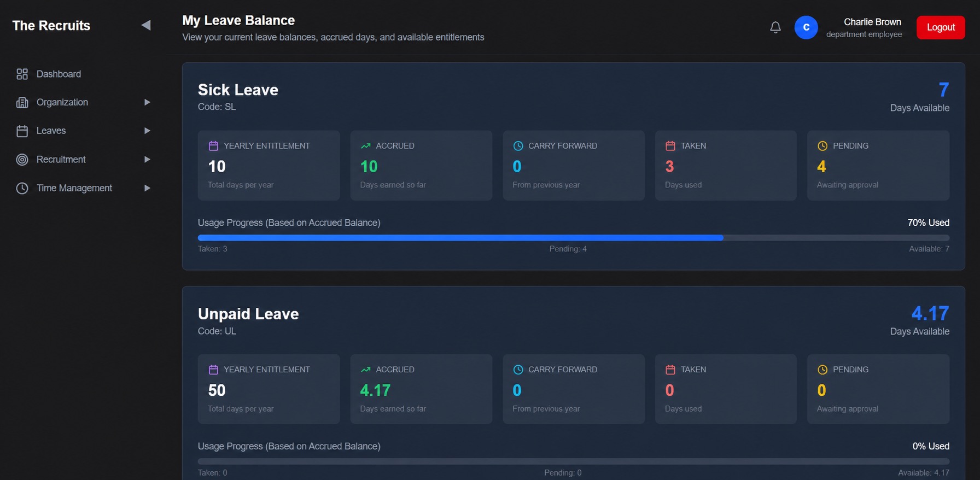Click Sick Leave Pending clock icon
This screenshot has height=480, width=980.
[x=822, y=146]
